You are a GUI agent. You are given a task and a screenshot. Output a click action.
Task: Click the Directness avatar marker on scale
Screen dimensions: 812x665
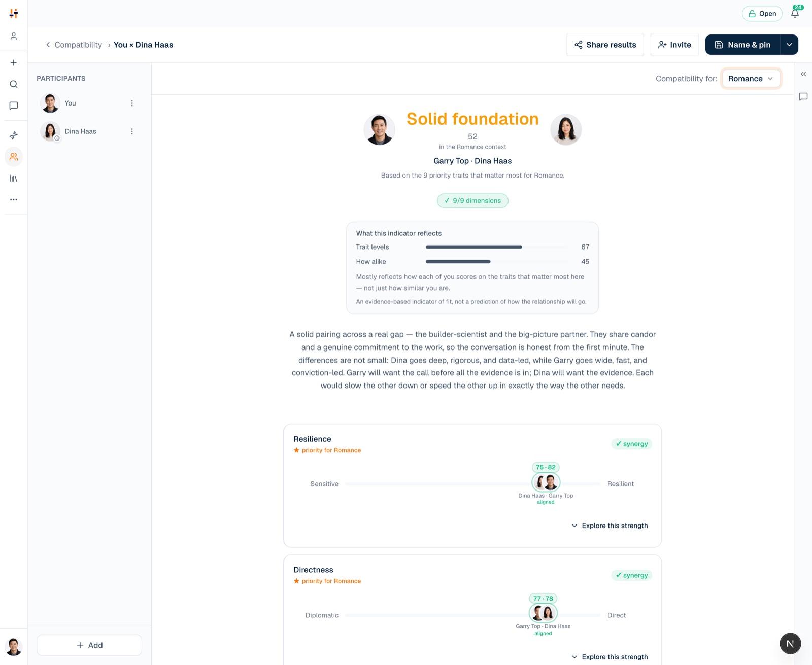tap(543, 613)
